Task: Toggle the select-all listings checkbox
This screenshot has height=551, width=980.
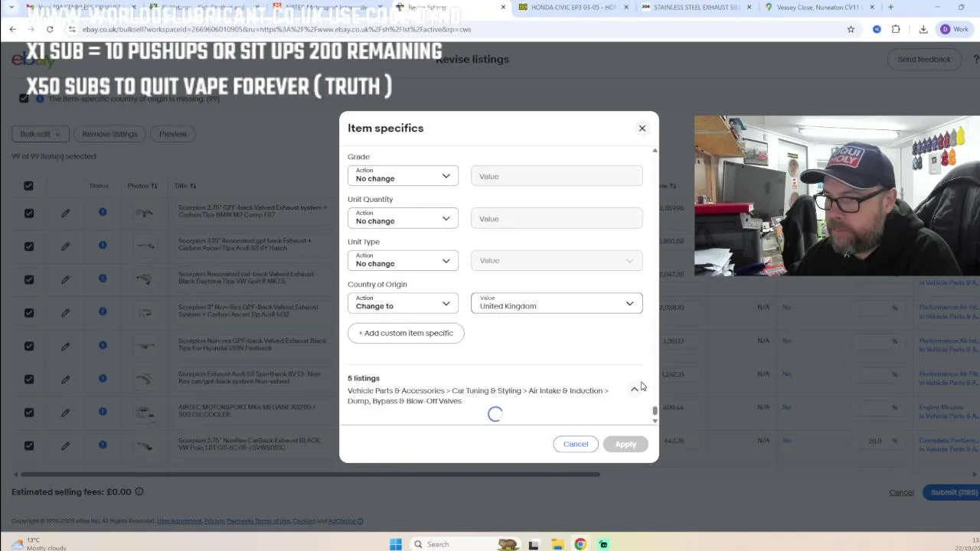Action: [28, 185]
